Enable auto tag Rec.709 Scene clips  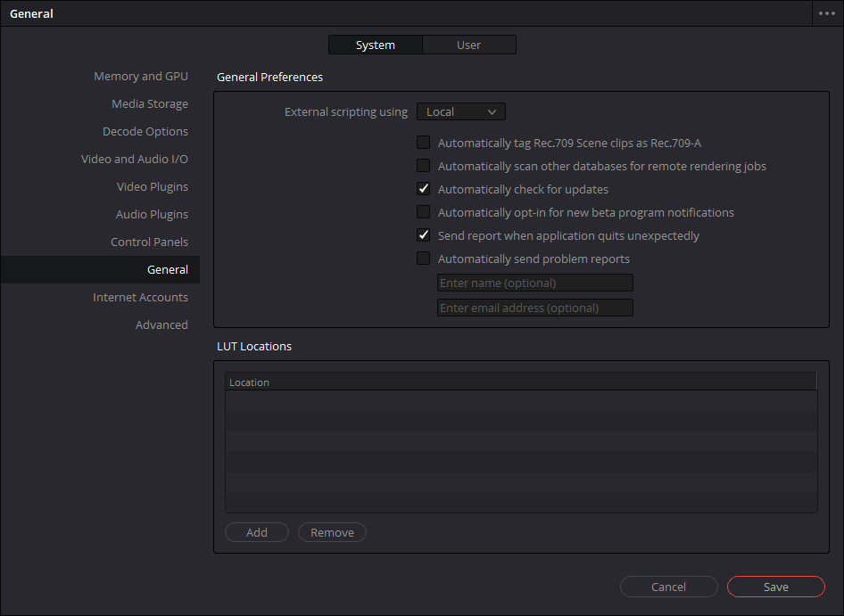pos(424,143)
